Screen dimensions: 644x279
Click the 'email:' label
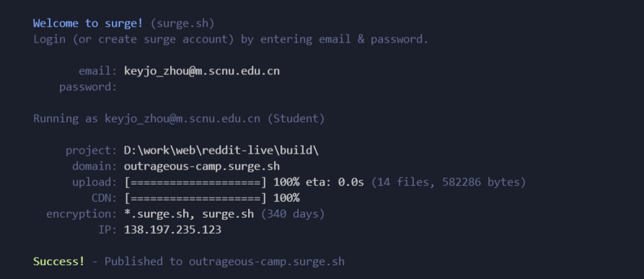click(x=98, y=71)
